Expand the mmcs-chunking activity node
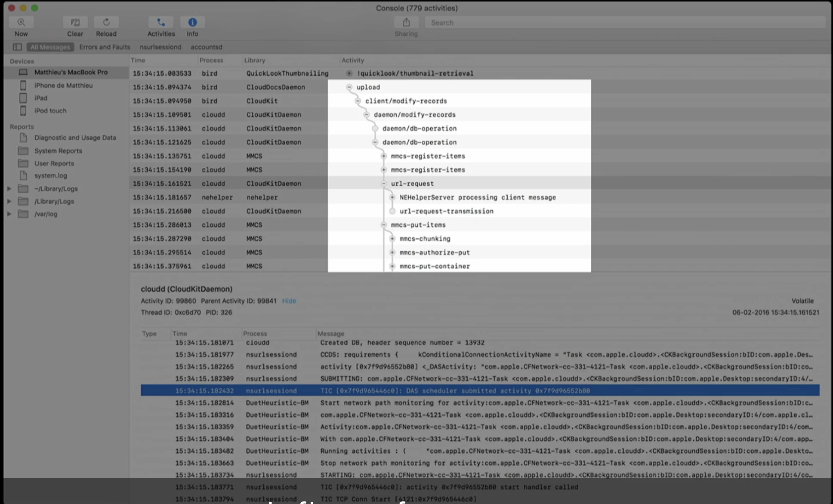The image size is (833, 504). pos(392,239)
